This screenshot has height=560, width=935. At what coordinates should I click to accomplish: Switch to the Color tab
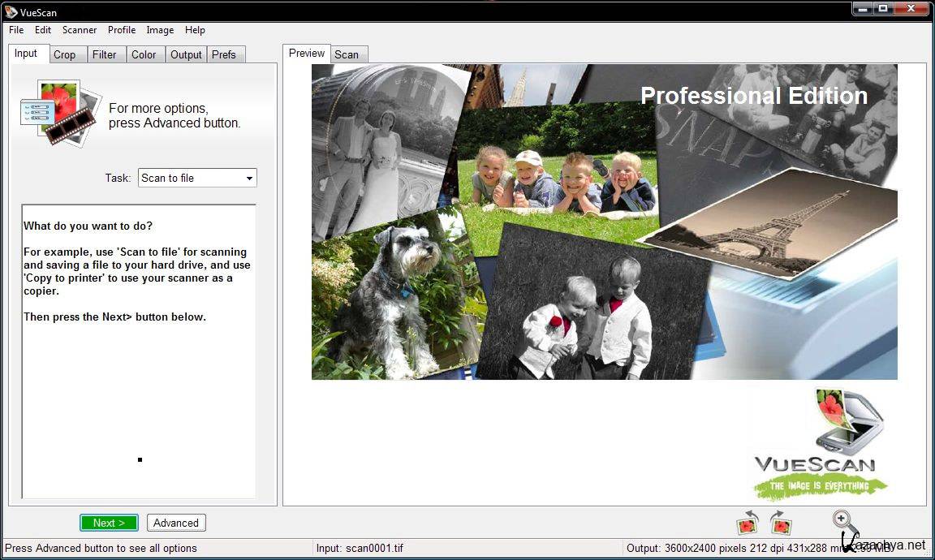click(x=144, y=54)
